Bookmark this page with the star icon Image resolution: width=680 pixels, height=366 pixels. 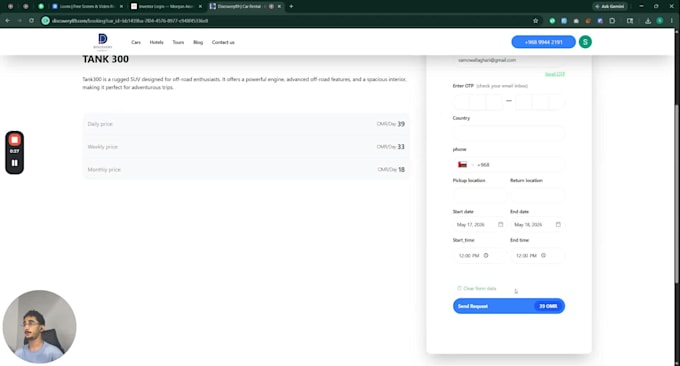coord(536,21)
